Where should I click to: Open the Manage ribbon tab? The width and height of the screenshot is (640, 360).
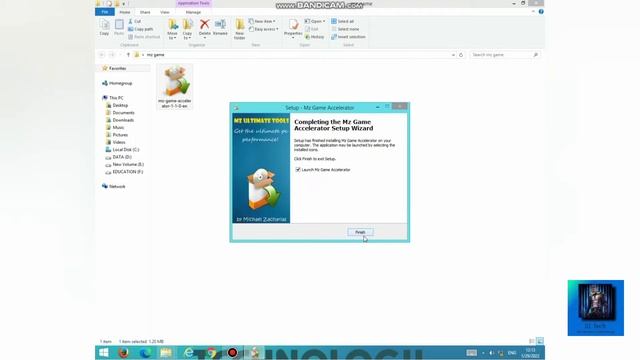[193, 12]
